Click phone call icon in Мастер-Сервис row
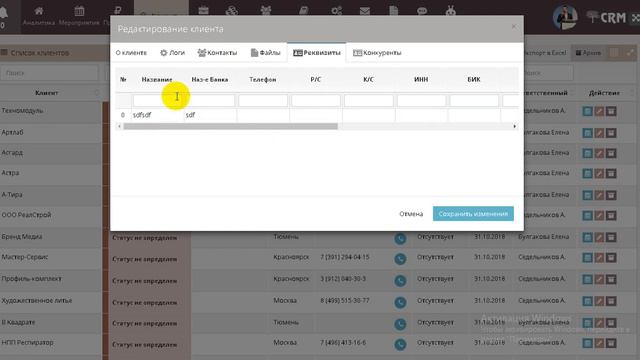The width and height of the screenshot is (640, 360). tap(400, 259)
